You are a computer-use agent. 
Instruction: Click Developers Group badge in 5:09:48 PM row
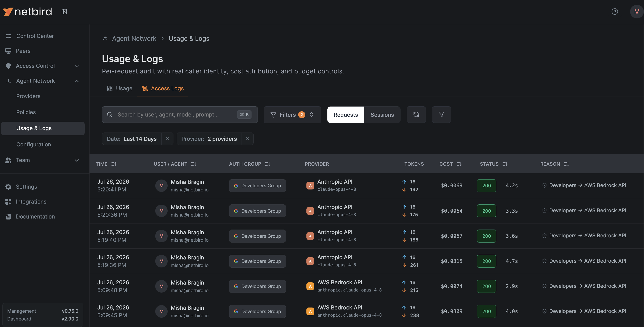257,286
